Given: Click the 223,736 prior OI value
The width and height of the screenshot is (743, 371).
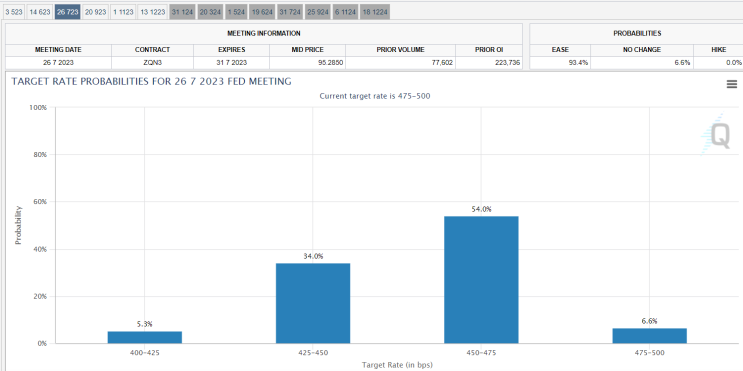Looking at the screenshot, I should pos(507,63).
